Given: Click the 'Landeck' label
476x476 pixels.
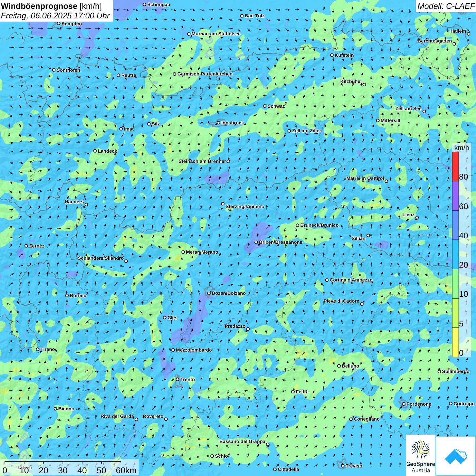Looking at the screenshot, I should 107,151.
